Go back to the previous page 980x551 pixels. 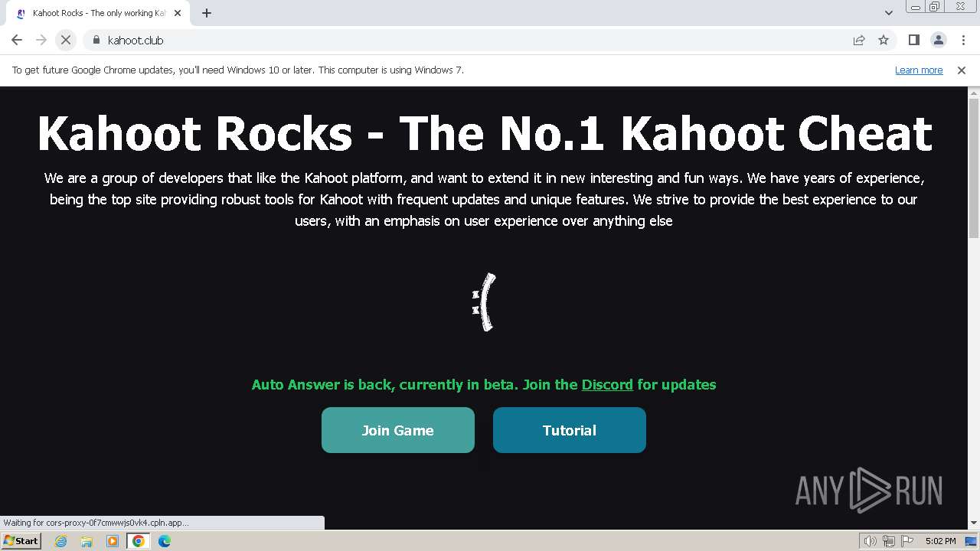point(17,40)
